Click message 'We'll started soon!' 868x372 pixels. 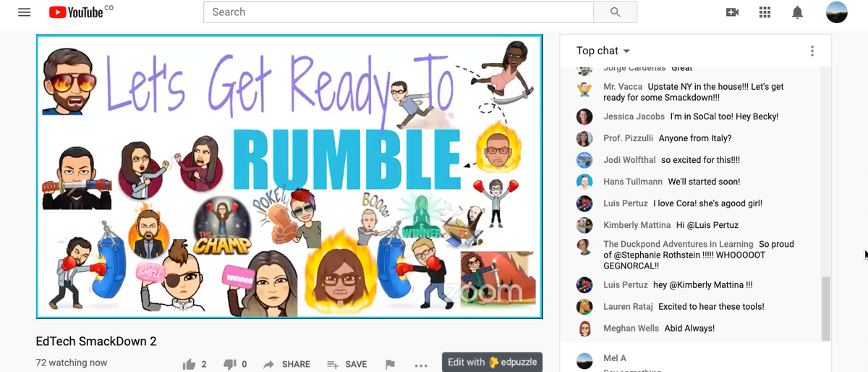704,182
